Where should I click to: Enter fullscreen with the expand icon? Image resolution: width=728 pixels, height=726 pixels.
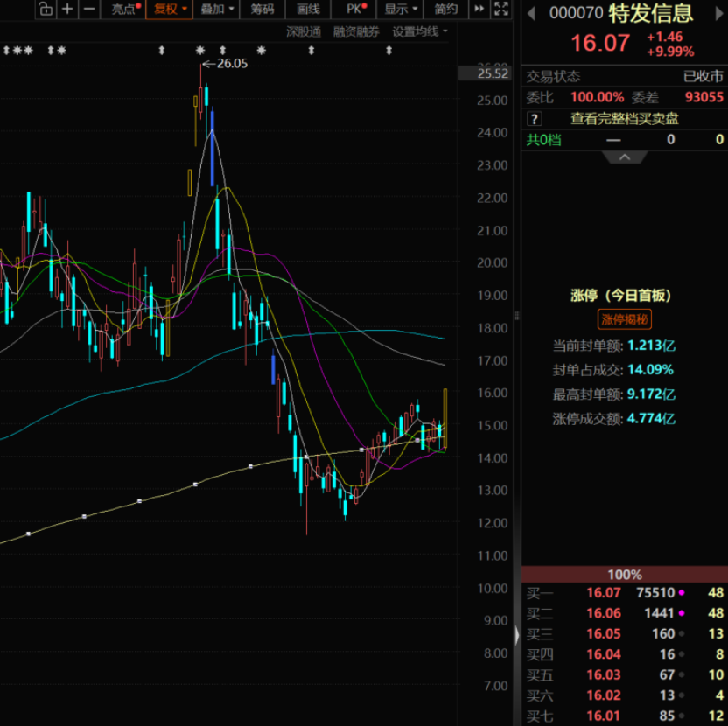tap(501, 9)
